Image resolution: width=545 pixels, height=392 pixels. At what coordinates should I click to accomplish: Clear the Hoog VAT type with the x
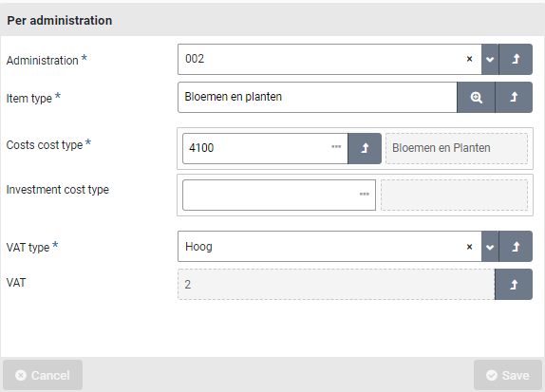click(x=469, y=247)
